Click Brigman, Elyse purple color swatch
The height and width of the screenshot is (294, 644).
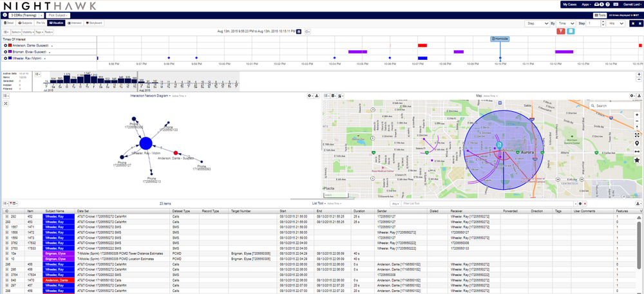pos(10,52)
